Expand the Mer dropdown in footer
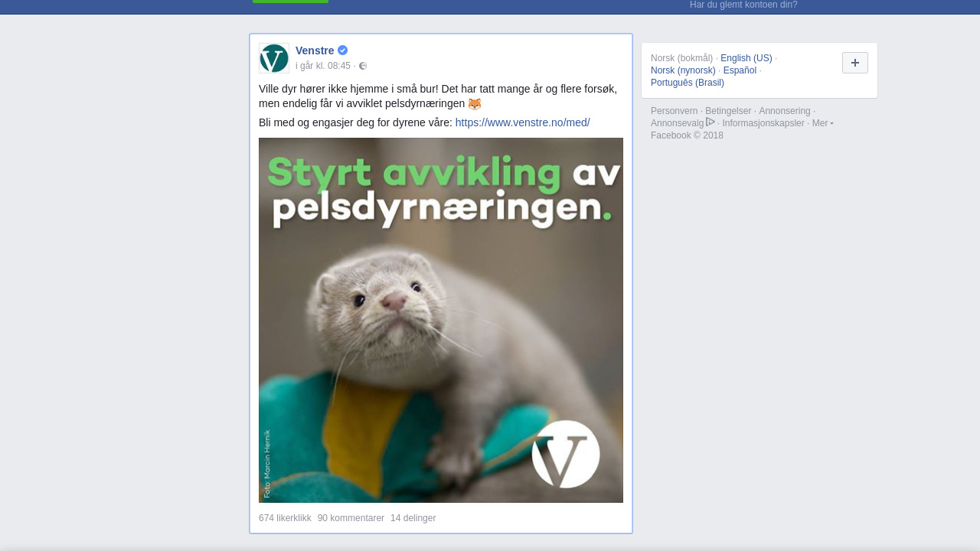Screen dimensions: 980x551 click(823, 123)
